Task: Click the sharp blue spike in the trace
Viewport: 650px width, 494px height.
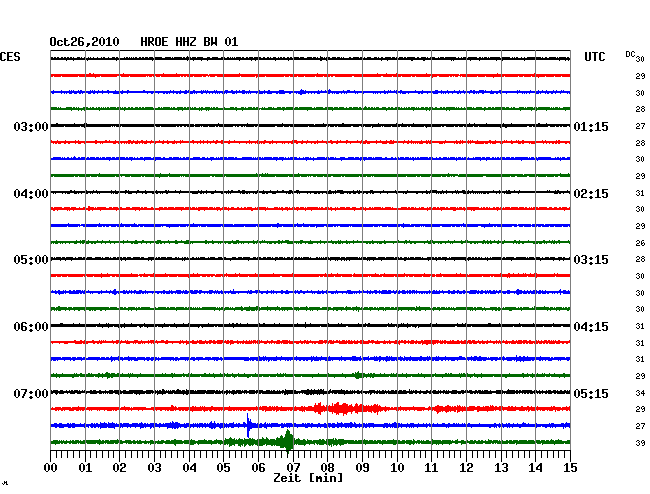Action: tap(248, 425)
